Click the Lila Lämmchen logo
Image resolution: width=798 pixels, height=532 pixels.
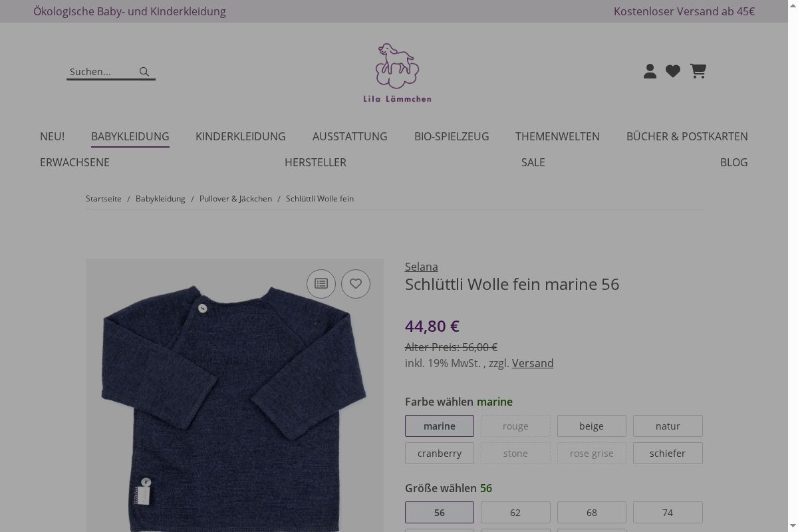397,73
